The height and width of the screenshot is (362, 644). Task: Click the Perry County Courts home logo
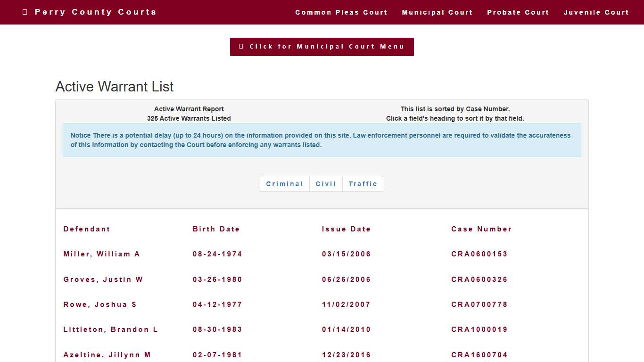coord(90,12)
